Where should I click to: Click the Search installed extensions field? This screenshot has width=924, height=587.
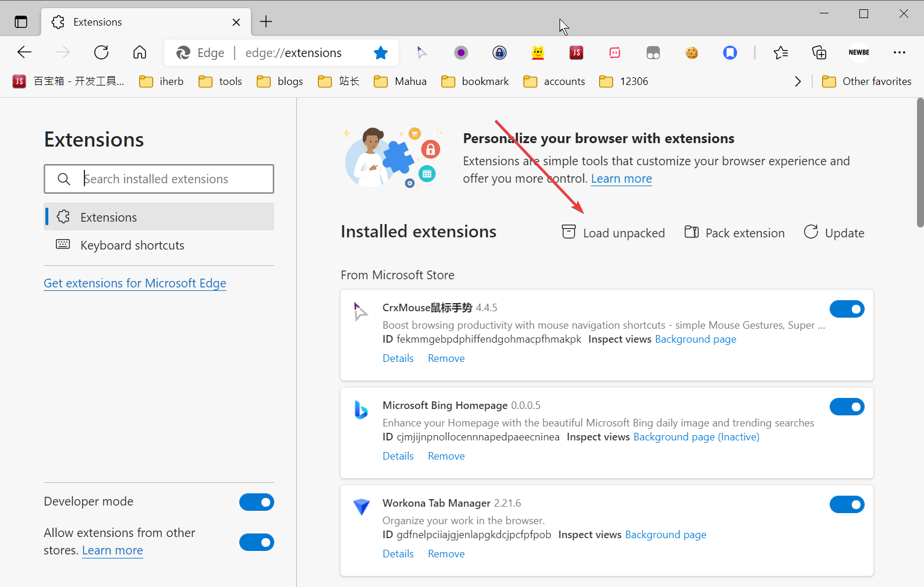pos(159,179)
